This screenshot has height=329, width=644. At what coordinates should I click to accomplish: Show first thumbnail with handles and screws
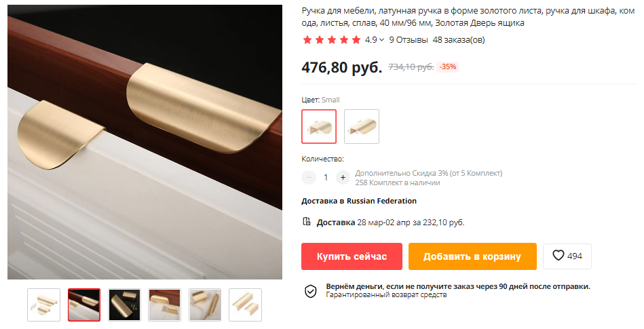pos(44,305)
